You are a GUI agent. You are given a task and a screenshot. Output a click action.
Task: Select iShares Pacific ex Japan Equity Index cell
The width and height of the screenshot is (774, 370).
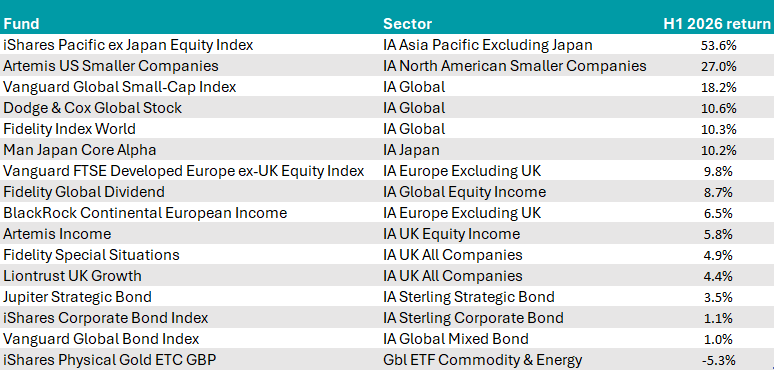128,45
